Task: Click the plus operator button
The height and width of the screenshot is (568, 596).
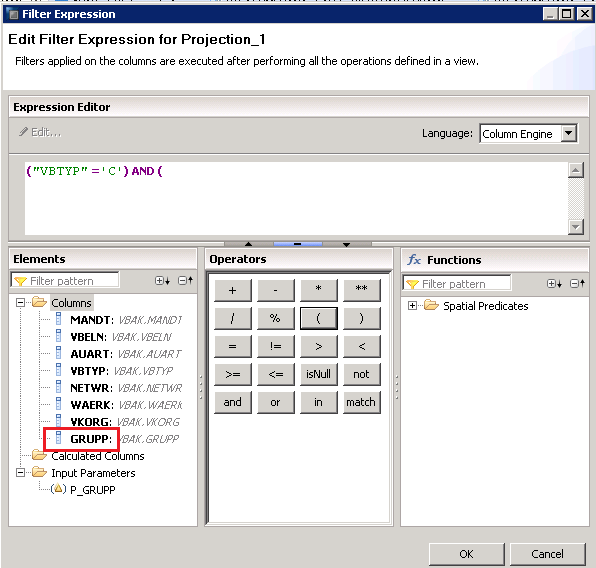Action: (x=232, y=290)
